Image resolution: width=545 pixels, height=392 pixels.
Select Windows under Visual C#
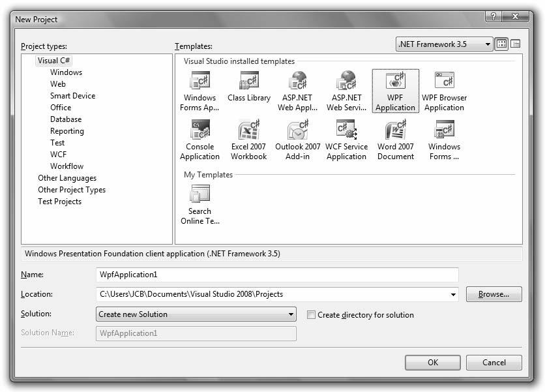[x=66, y=72]
